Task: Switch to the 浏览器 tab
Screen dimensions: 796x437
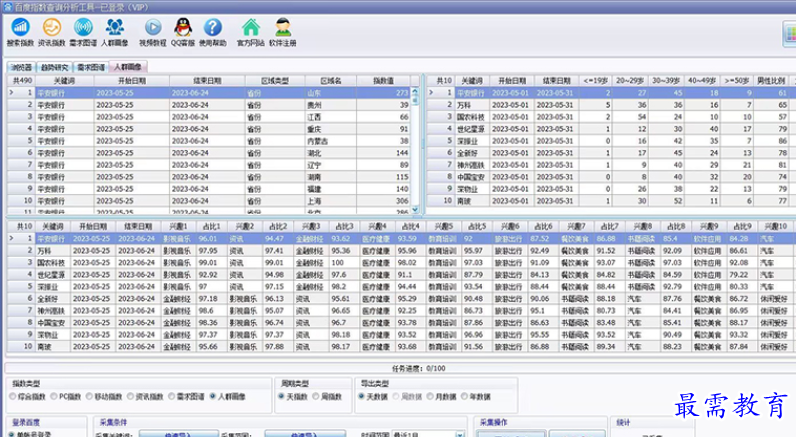Action: (x=22, y=67)
